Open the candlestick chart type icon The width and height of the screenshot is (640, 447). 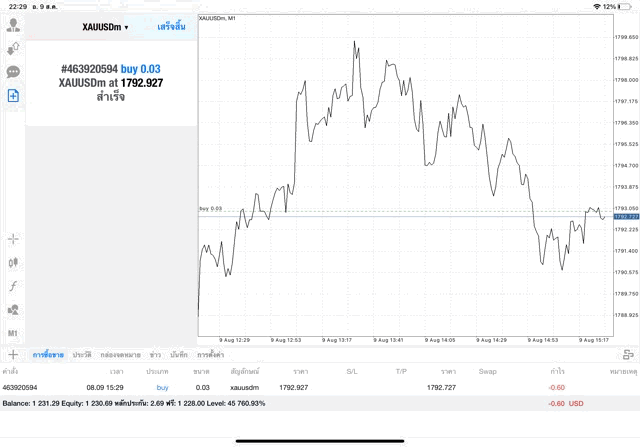[x=13, y=262]
